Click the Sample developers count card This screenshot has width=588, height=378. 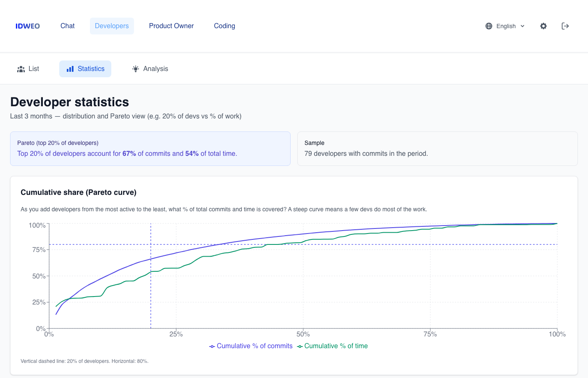click(x=437, y=149)
